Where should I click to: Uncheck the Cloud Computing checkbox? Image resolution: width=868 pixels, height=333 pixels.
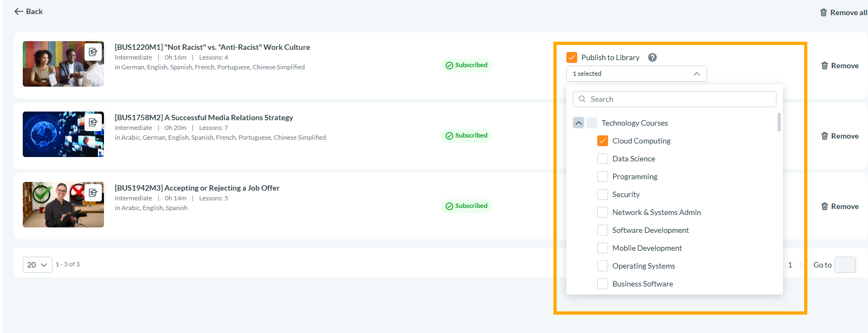603,141
